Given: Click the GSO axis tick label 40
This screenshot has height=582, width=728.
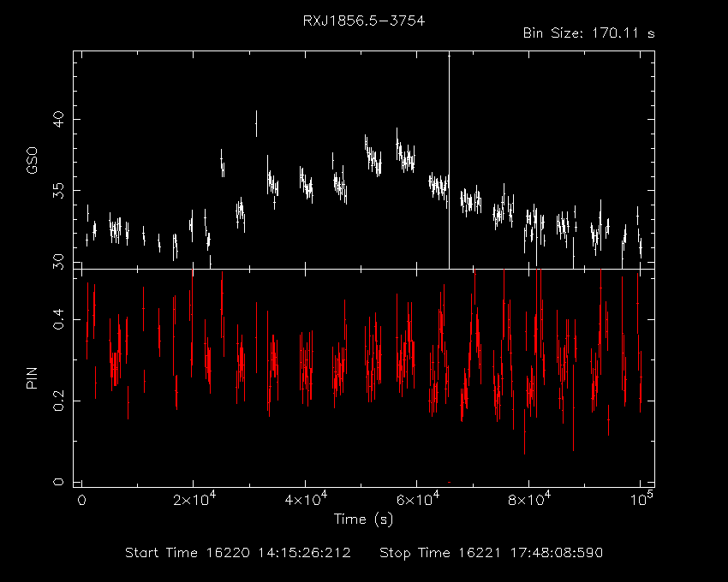Looking at the screenshot, I should pos(60,119).
